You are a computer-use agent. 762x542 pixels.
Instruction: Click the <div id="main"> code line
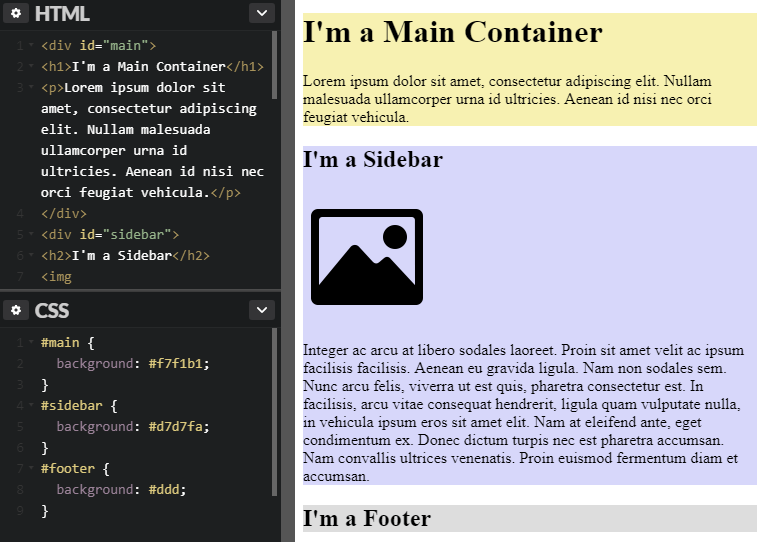click(99, 45)
